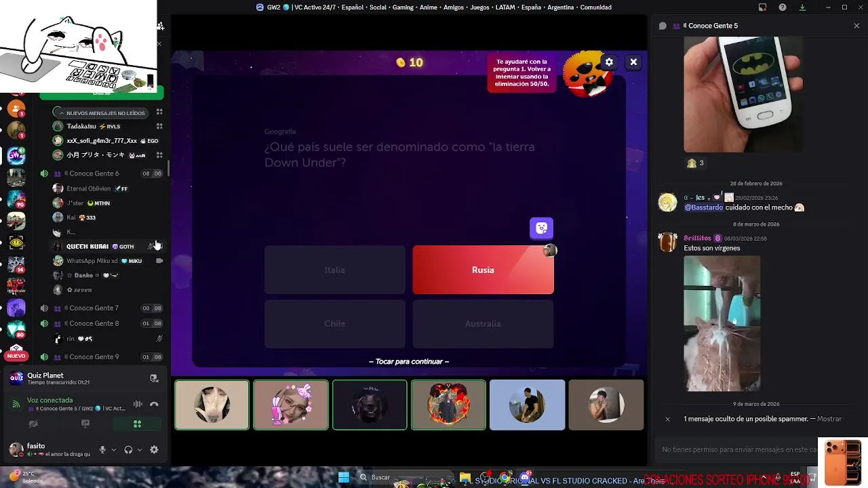The image size is (868, 488).
Task: Select the Australia answer option
Action: [x=483, y=323]
